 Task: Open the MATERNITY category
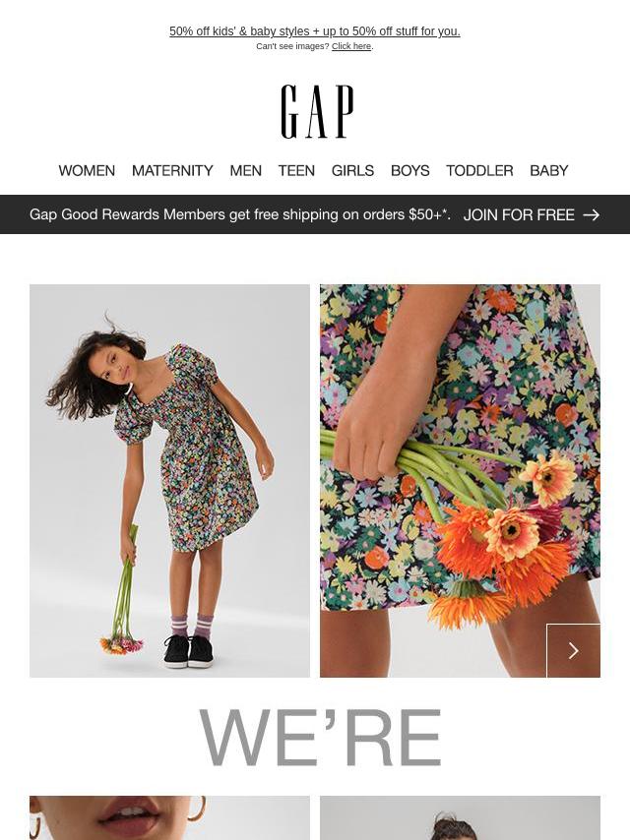click(x=172, y=170)
